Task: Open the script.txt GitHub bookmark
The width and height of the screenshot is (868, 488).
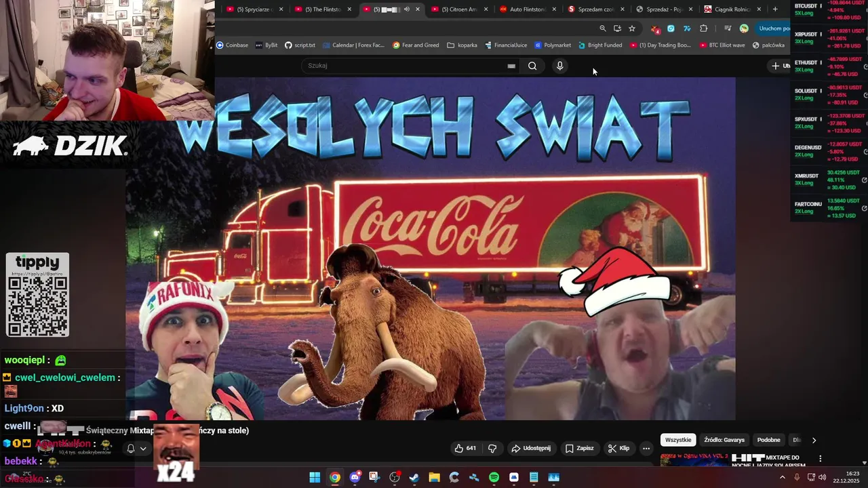Action: click(x=300, y=45)
